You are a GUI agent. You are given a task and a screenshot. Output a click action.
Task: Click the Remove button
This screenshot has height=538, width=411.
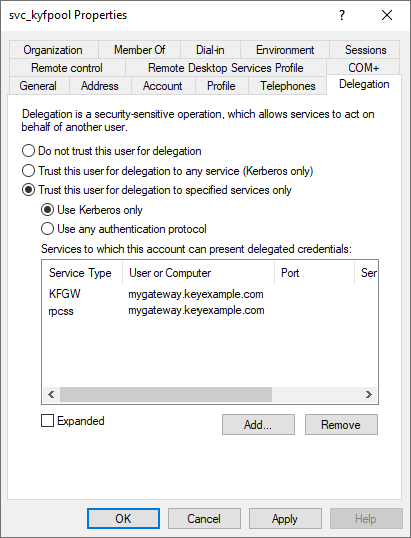coord(341,424)
